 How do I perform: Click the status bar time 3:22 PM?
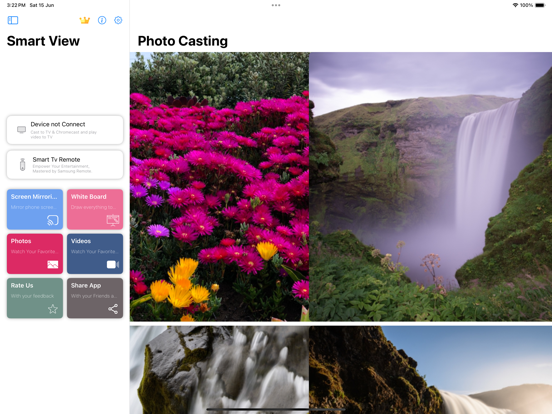16,5
